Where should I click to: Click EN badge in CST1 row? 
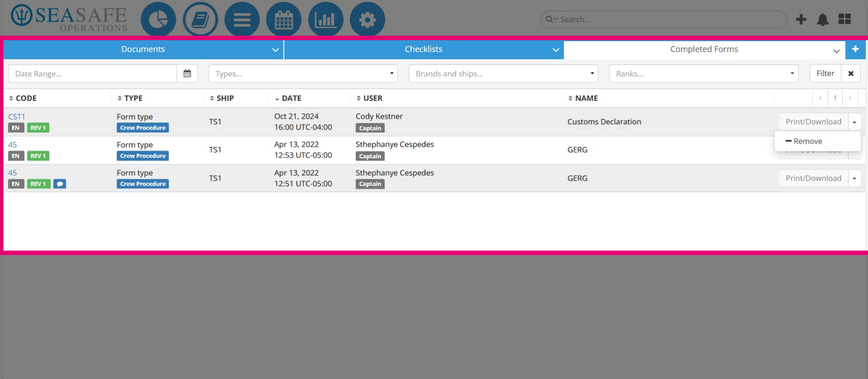coord(16,128)
